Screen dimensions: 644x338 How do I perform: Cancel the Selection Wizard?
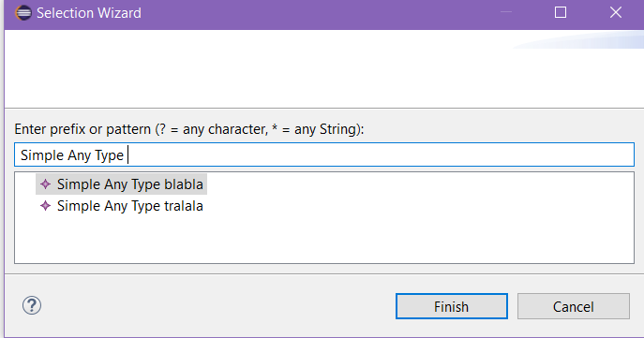pyautogui.click(x=574, y=306)
